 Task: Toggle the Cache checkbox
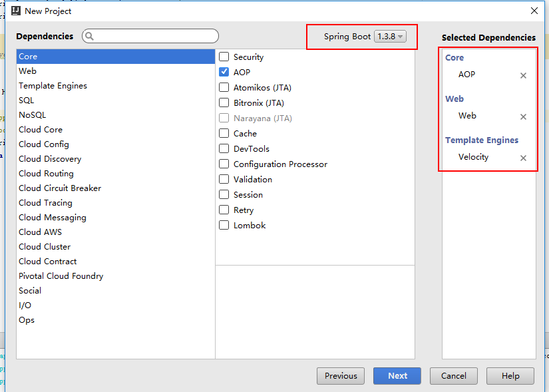[x=224, y=133]
